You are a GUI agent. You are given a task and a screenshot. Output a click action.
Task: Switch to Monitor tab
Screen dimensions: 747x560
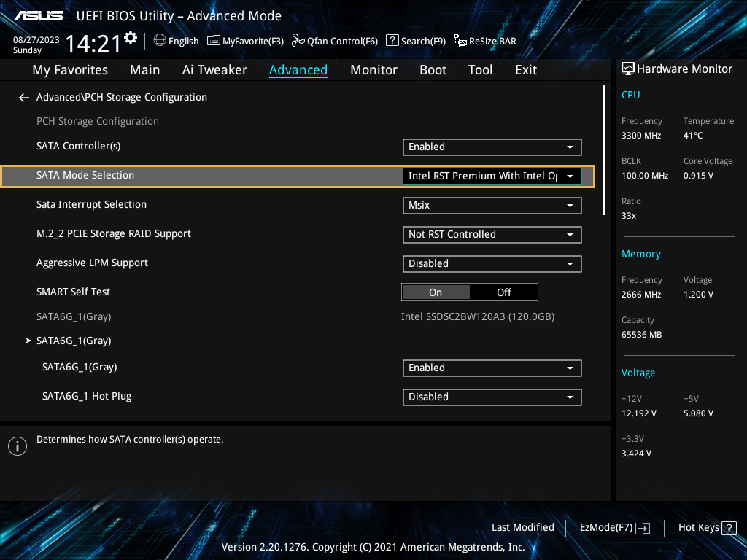click(373, 70)
